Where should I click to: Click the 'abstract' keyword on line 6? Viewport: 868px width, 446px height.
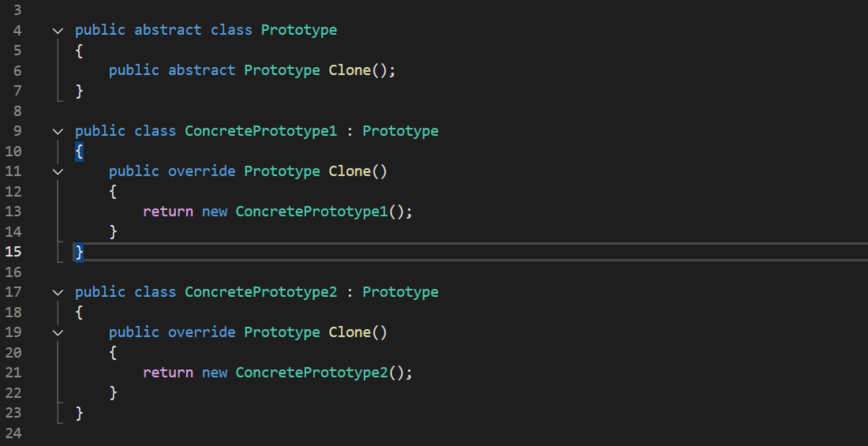tap(201, 70)
